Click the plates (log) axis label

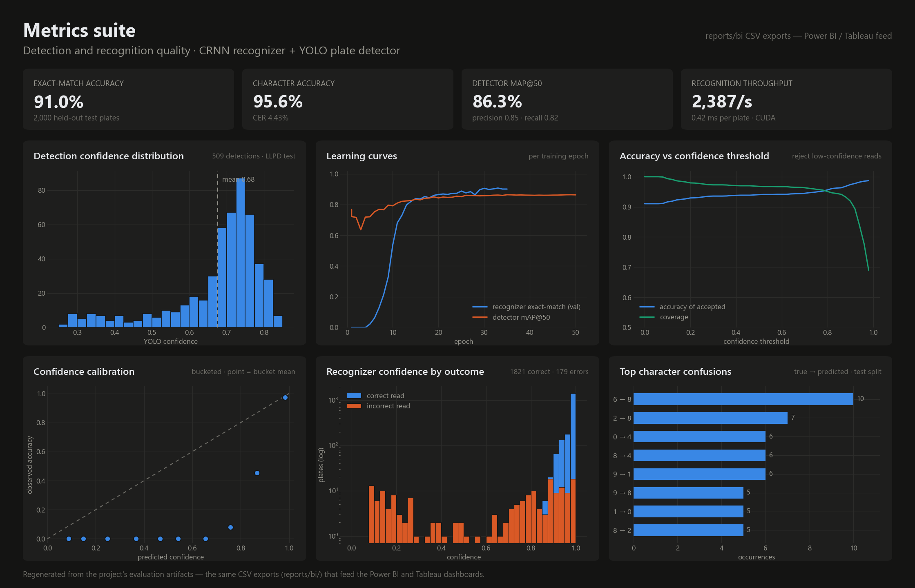pos(321,465)
